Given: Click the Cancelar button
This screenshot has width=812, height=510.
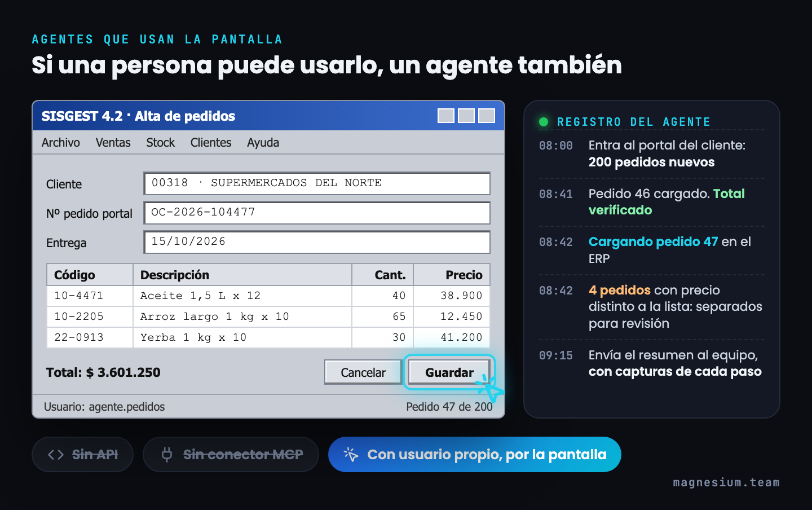Looking at the screenshot, I should pyautogui.click(x=363, y=372).
